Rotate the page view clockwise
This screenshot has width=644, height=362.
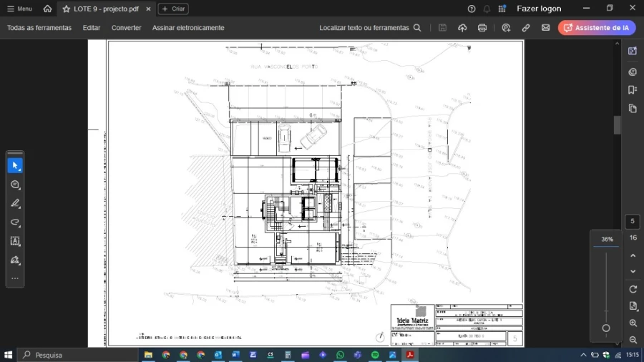[633, 289]
